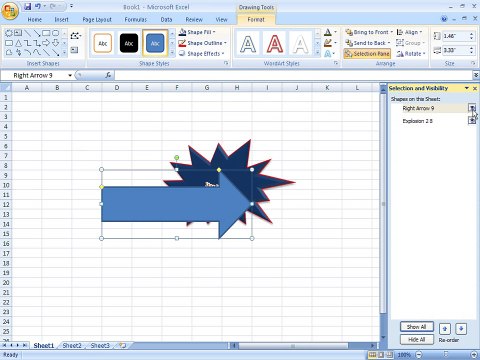The height and width of the screenshot is (360, 480).
Task: Click the Zoom In plus button
Action: tap(475, 355)
